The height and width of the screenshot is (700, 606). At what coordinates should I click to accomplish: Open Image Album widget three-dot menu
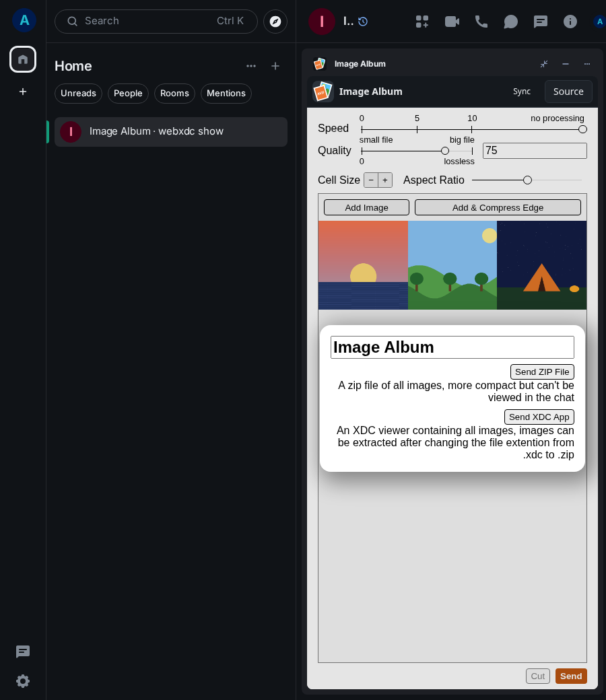pos(586,64)
